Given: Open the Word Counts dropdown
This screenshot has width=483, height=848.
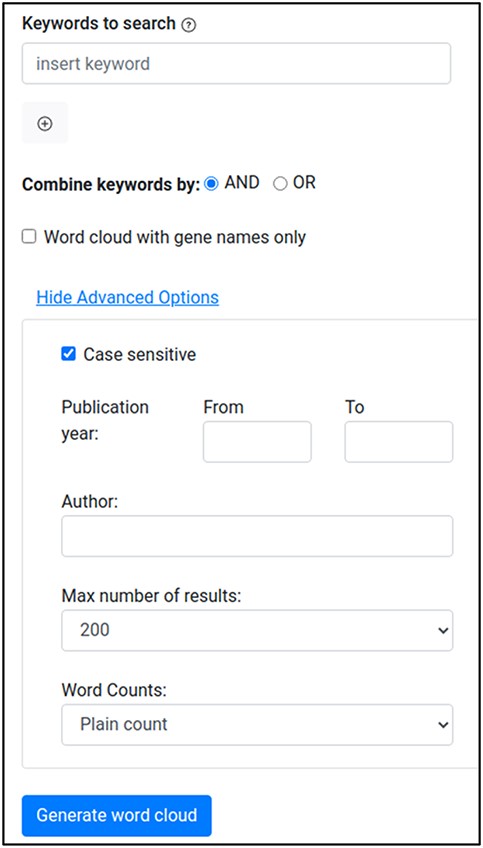Looking at the screenshot, I should coord(257,725).
